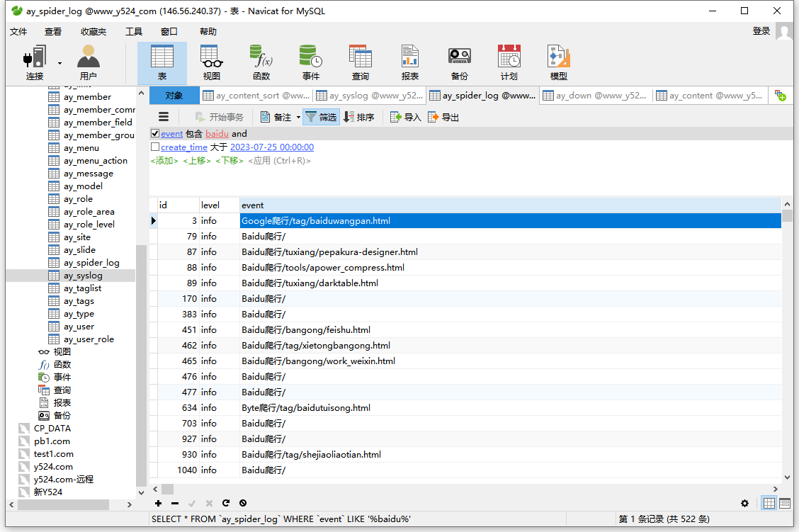Open the 事件 (Event) toolbar icon
Image resolution: width=799 pixels, height=532 pixels.
point(310,62)
